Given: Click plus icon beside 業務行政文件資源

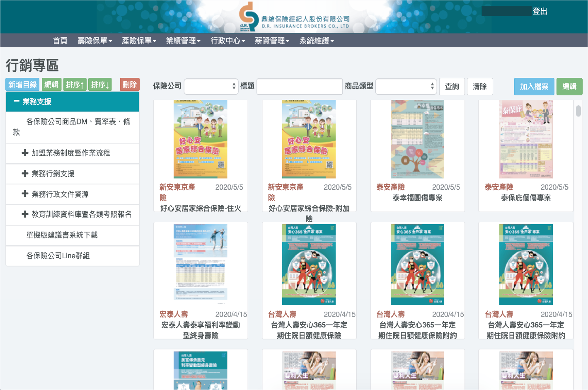Looking at the screenshot, I should click(x=25, y=194).
